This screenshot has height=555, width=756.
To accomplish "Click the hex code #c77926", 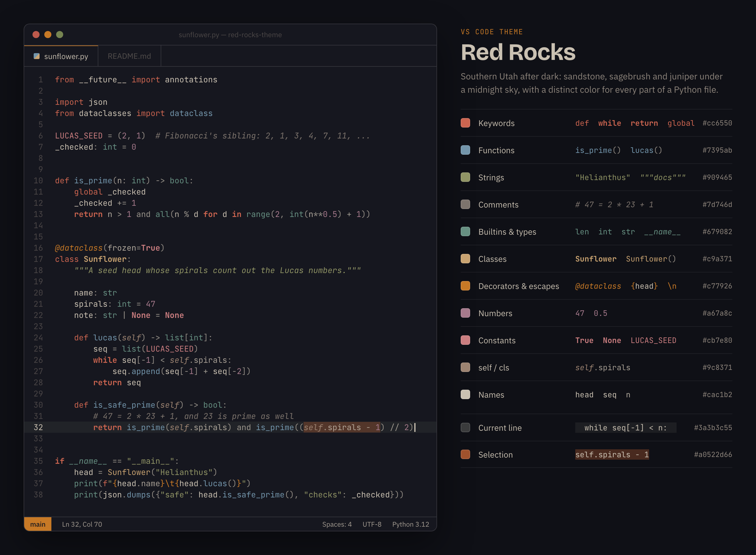I will pyautogui.click(x=717, y=286).
